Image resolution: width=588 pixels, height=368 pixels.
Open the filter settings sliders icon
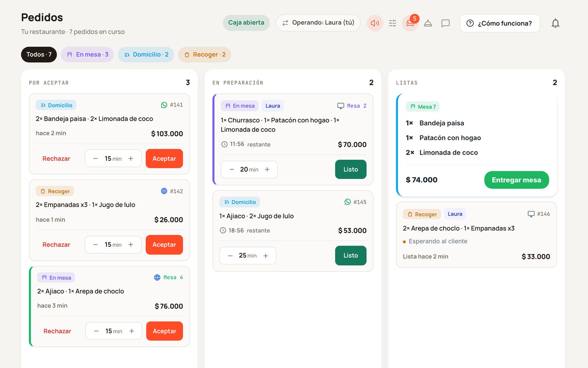click(x=393, y=23)
